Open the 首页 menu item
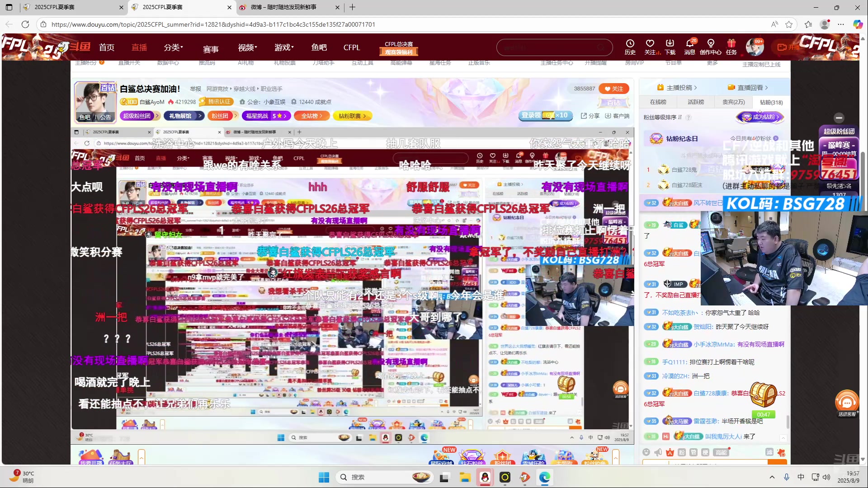Image resolution: width=868 pixels, height=488 pixels. pyautogui.click(x=107, y=47)
